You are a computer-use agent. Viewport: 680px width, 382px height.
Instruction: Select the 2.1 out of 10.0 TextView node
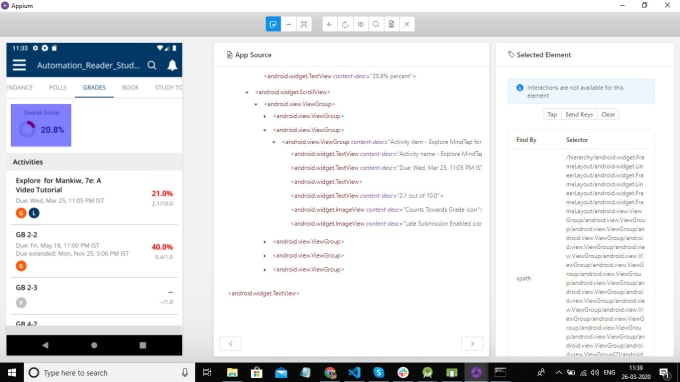coord(367,196)
